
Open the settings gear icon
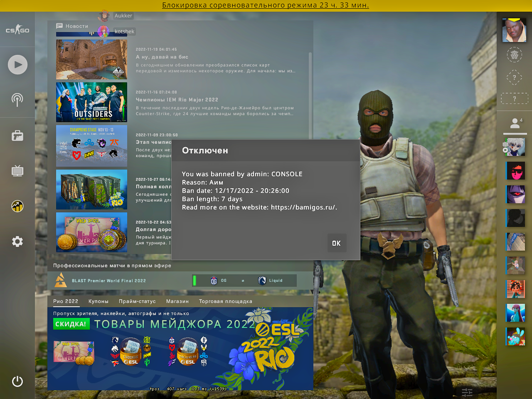click(x=17, y=241)
